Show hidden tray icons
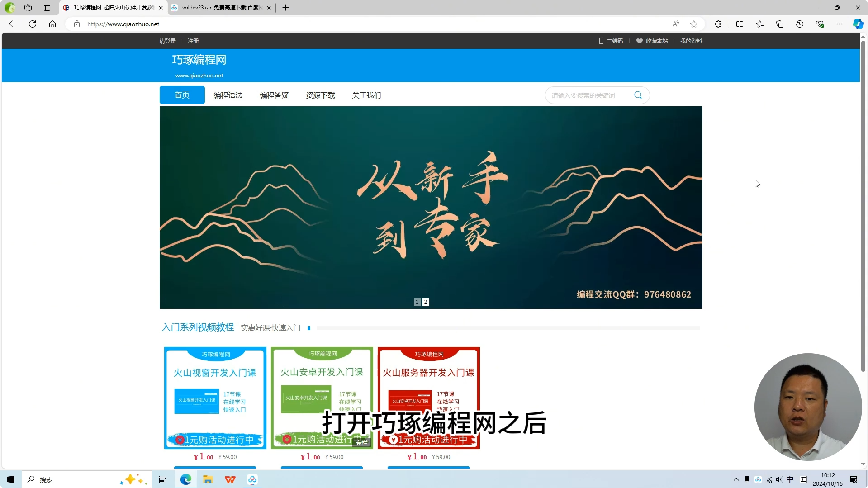The height and width of the screenshot is (488, 868). (736, 479)
